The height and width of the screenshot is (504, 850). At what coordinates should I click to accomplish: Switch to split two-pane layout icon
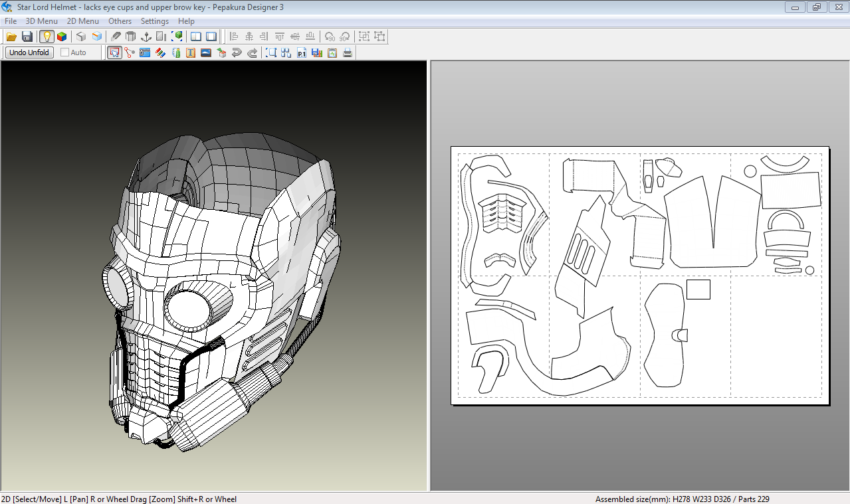(196, 37)
